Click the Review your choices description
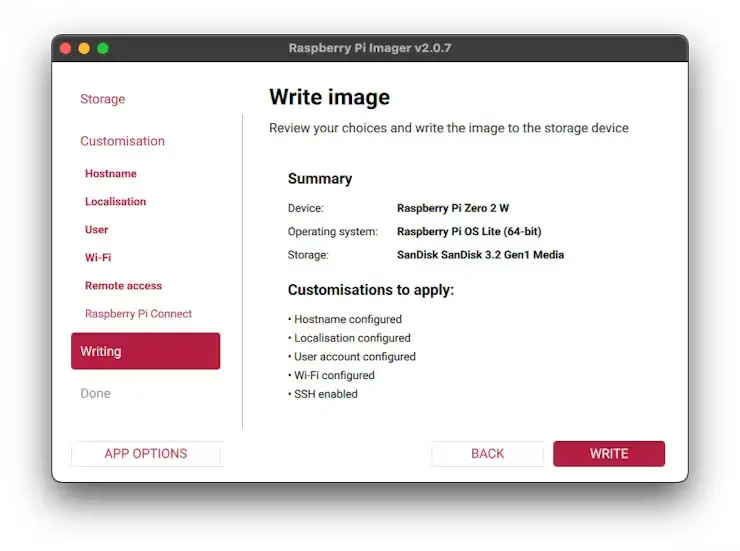Viewport: 740px width, 551px height. pyautogui.click(x=449, y=128)
